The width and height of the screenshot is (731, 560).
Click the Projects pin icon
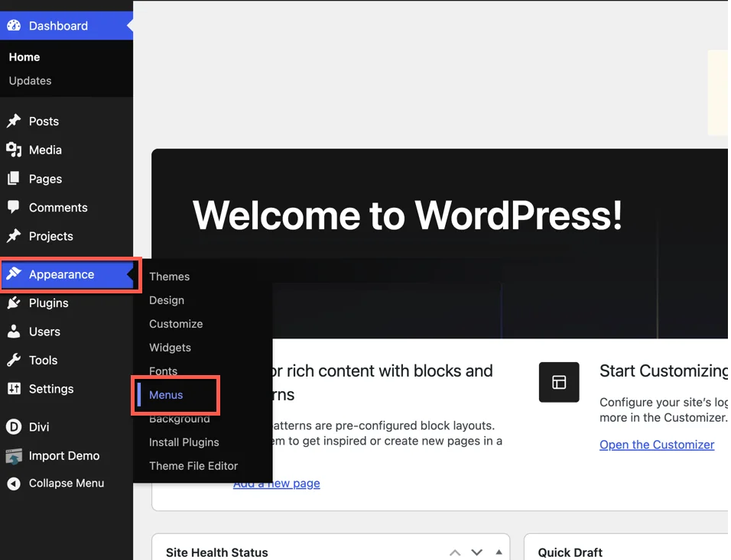(x=14, y=236)
